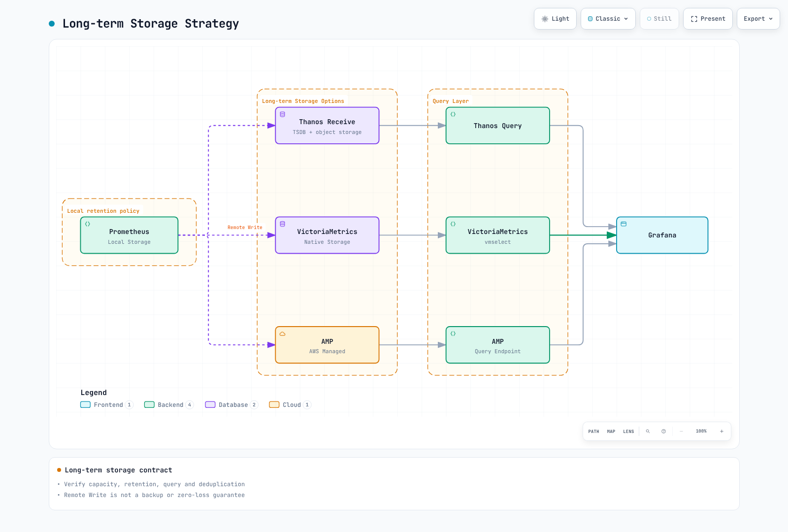Select the Thanos Receive node
Image resolution: width=788 pixels, height=532 pixels.
(327, 126)
